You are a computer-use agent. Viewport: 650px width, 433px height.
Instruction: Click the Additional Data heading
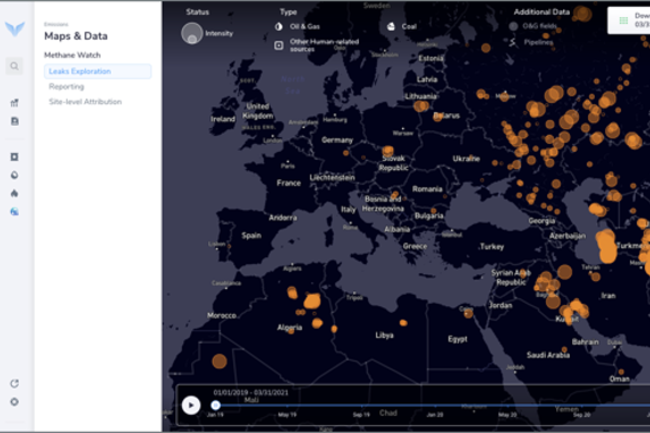(541, 12)
